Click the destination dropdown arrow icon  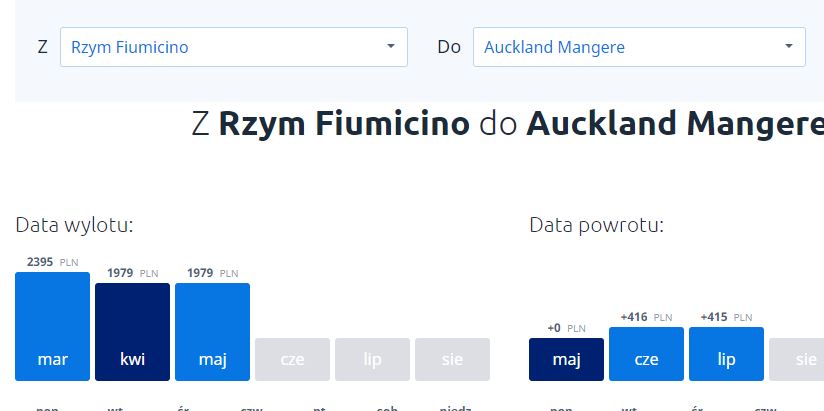(x=788, y=46)
